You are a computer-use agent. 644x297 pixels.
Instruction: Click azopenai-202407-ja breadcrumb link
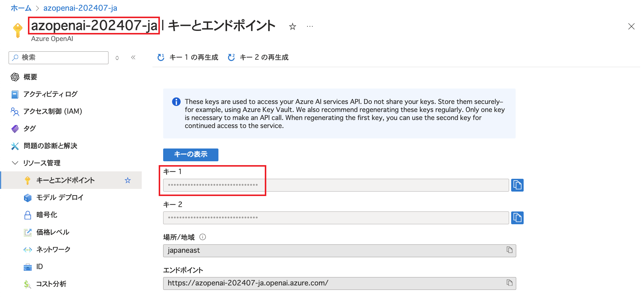[x=80, y=8]
